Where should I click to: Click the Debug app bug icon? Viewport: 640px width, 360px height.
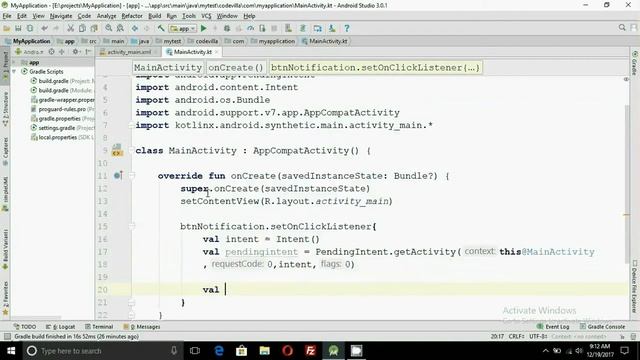(x=227, y=28)
